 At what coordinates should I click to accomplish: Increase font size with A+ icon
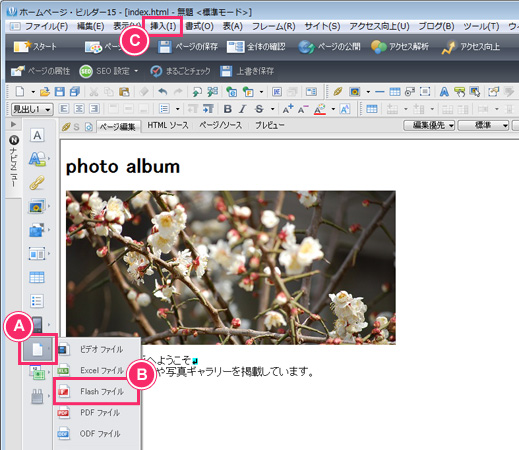[x=288, y=109]
